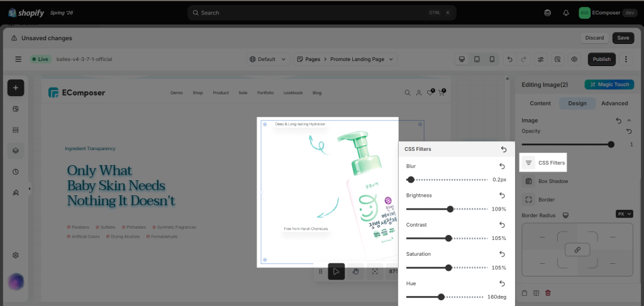Adjust the Blur slider handle
The height and width of the screenshot is (306, 644).
pyautogui.click(x=411, y=180)
